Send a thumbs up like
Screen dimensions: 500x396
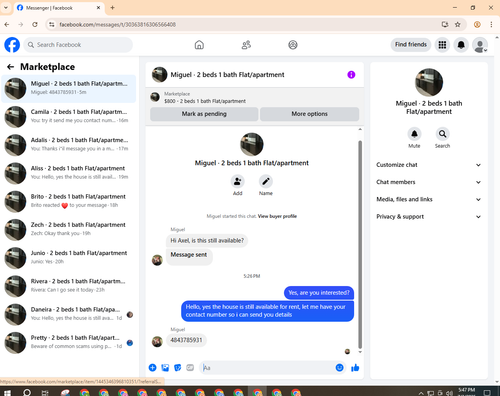355,368
